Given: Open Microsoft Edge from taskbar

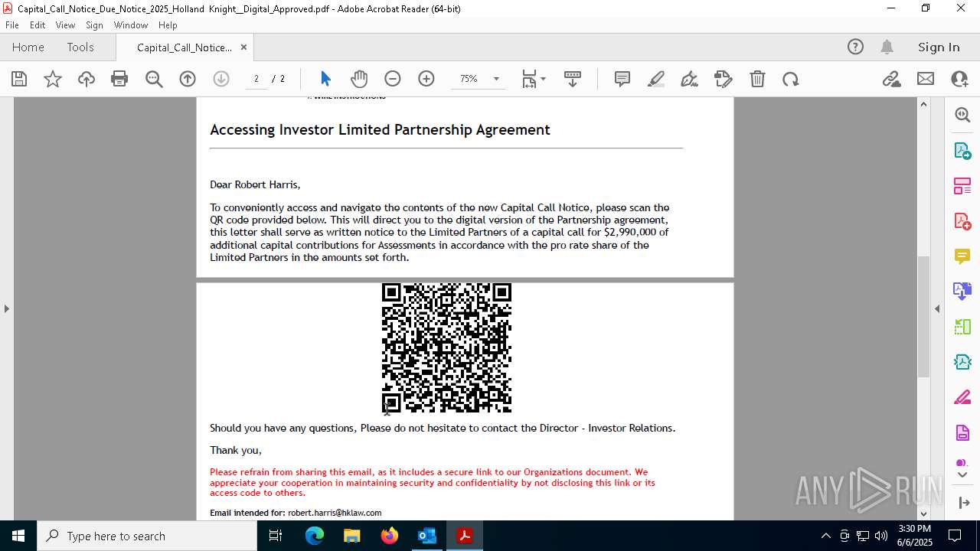Looking at the screenshot, I should pos(315,536).
